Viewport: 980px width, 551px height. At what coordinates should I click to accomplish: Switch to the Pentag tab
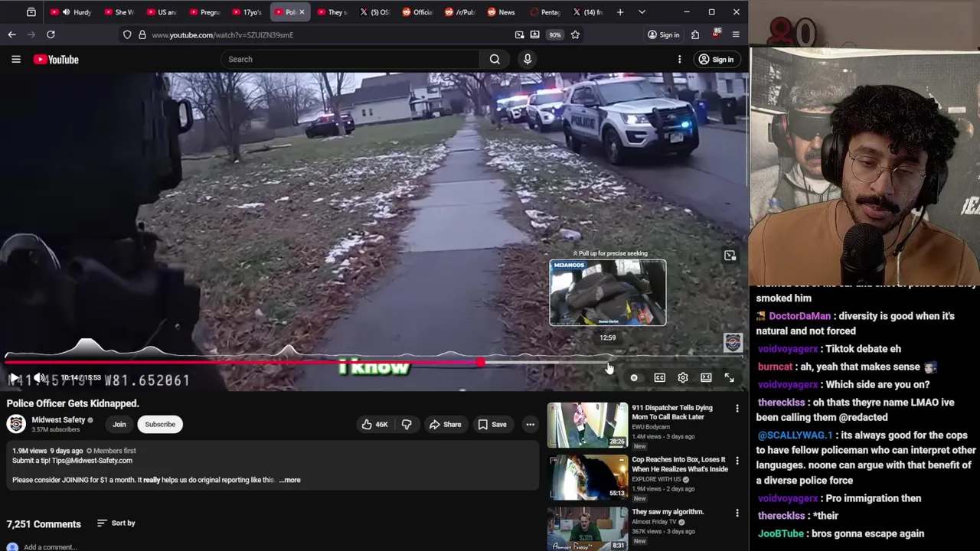coord(544,12)
